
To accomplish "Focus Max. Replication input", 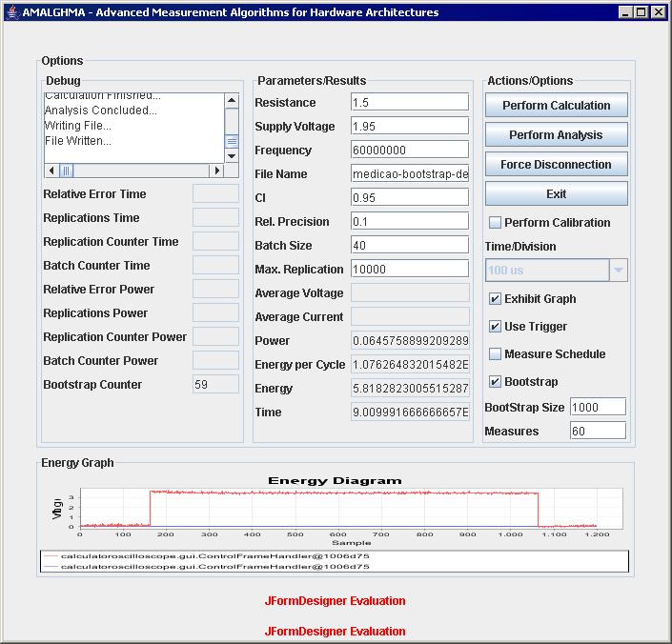I will (410, 269).
